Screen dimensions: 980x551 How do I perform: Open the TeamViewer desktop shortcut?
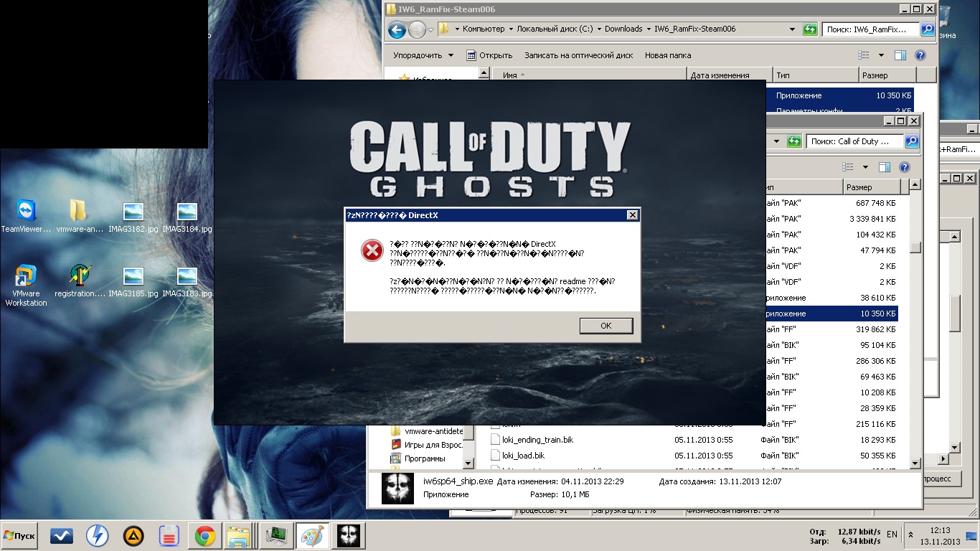[26, 217]
